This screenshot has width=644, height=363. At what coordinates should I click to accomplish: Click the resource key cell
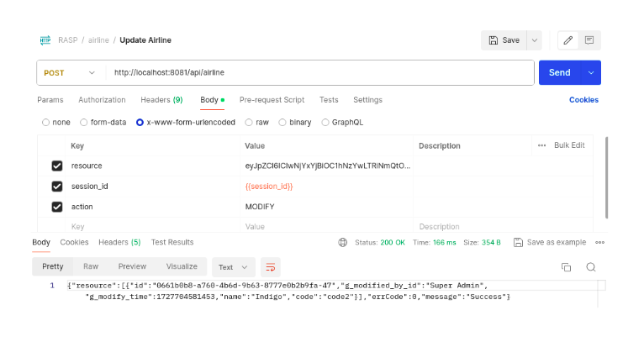pos(152,166)
